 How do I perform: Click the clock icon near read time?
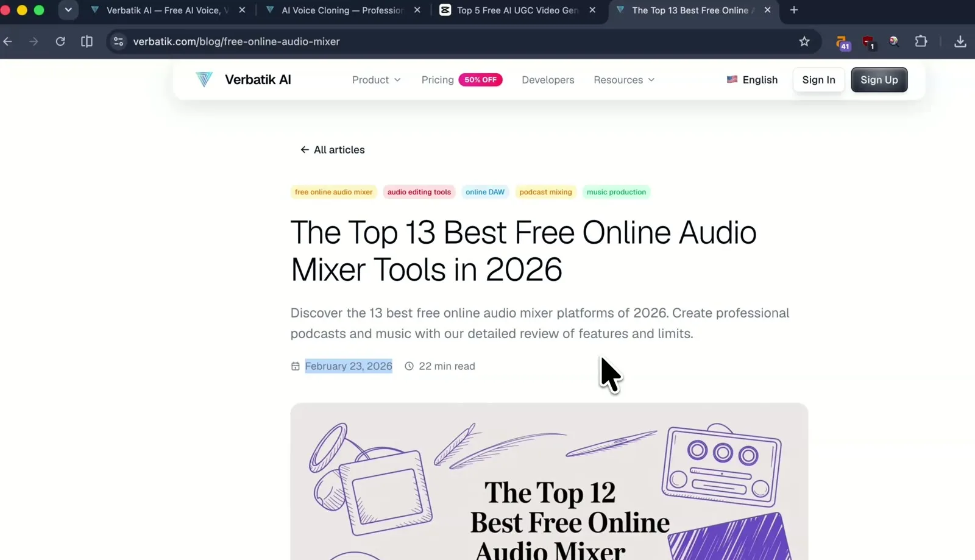(x=409, y=366)
